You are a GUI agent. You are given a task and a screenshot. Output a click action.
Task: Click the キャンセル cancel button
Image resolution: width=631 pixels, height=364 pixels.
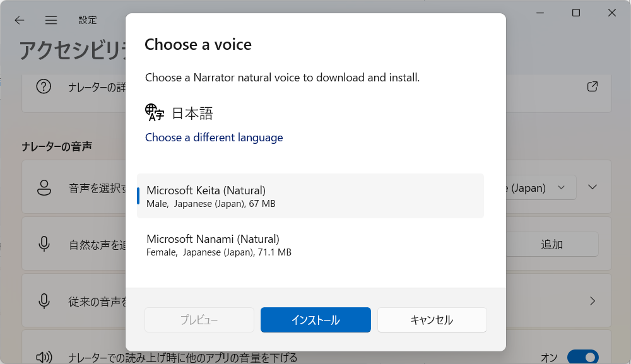(432, 320)
